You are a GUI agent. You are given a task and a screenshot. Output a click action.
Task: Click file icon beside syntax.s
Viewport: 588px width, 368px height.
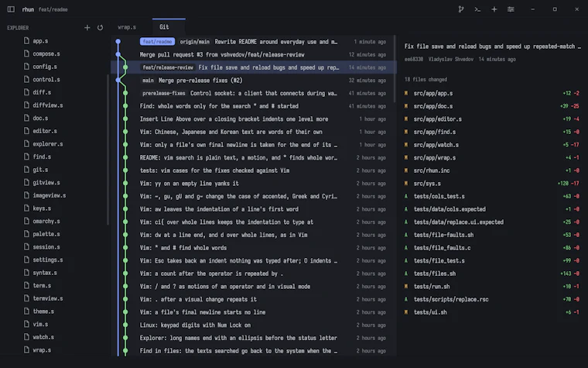click(26, 272)
